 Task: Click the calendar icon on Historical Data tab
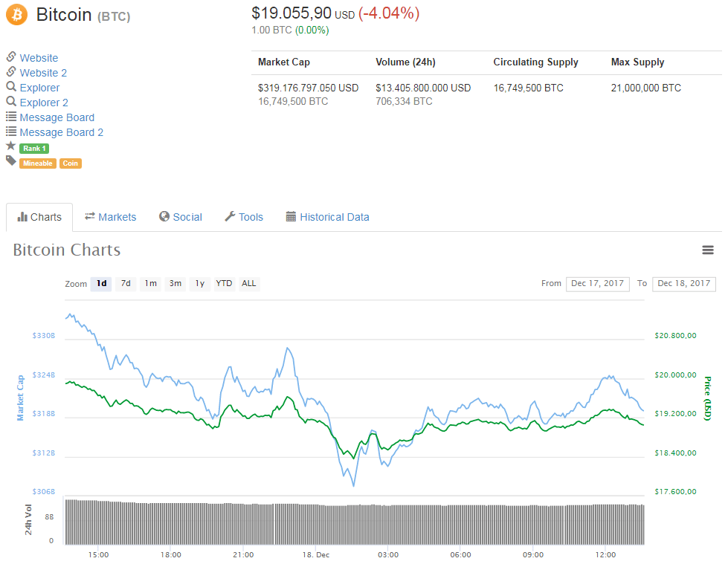pos(291,216)
